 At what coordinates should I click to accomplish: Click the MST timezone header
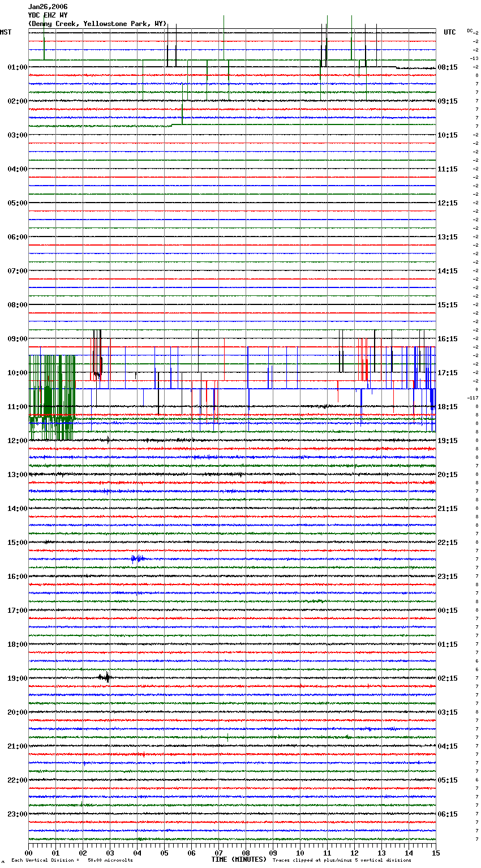click(6, 32)
